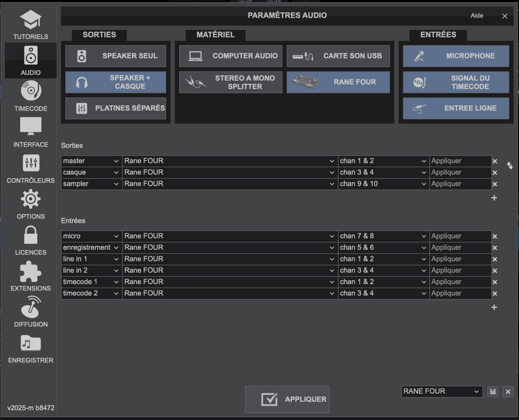Click the Entrées tab header
This screenshot has height=420, width=519.
(438, 35)
